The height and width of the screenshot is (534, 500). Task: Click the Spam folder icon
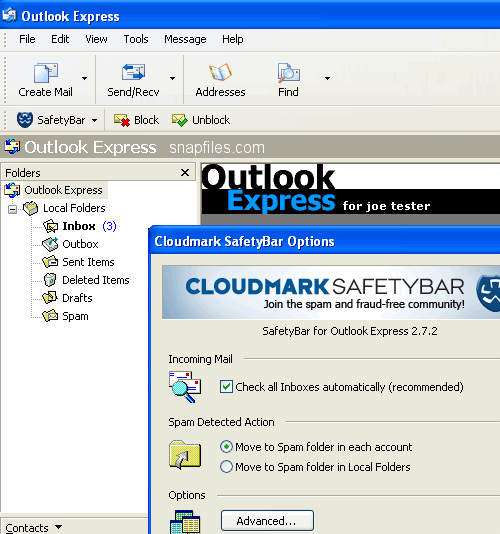[50, 316]
